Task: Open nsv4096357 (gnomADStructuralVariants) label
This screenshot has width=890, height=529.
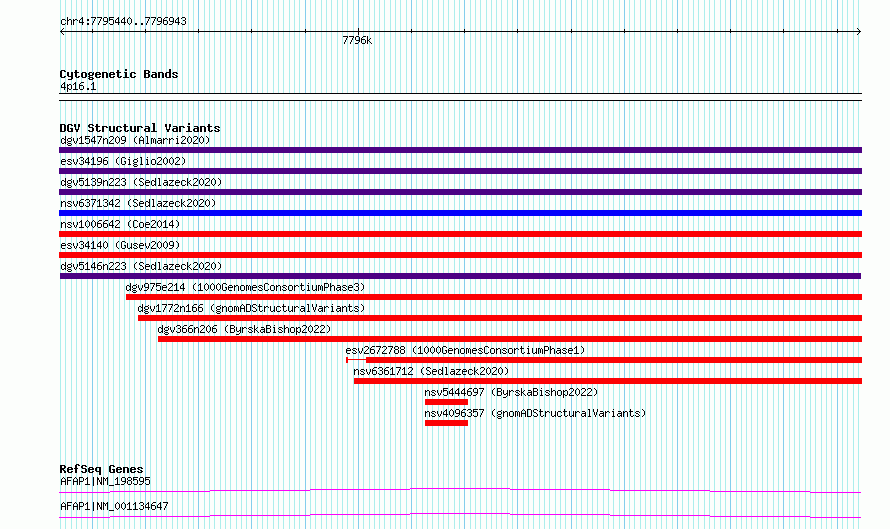Action: (535, 413)
